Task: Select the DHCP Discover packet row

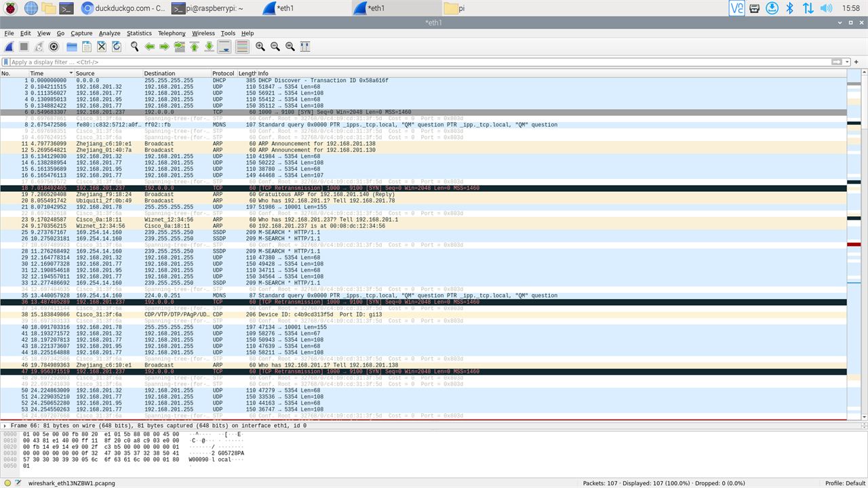Action: [x=424, y=80]
